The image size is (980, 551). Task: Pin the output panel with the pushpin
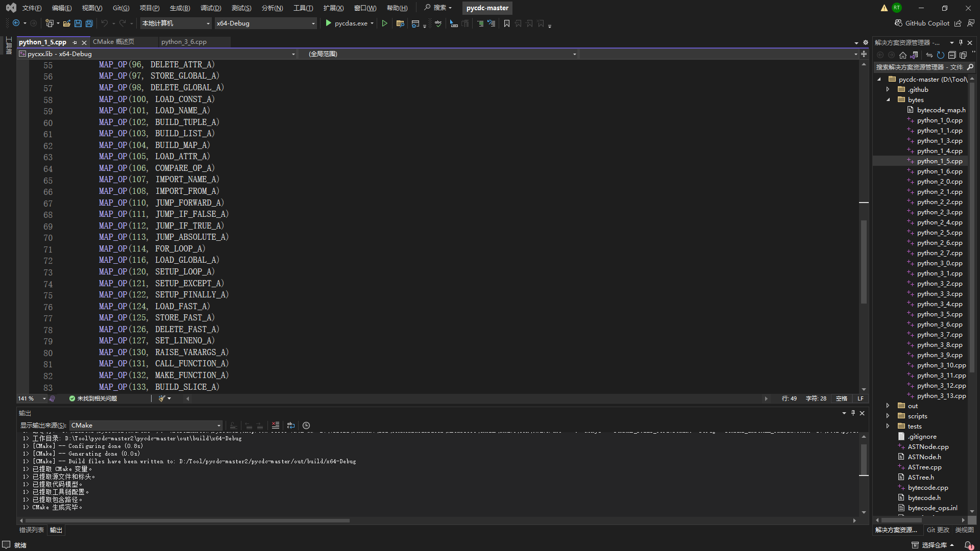853,413
